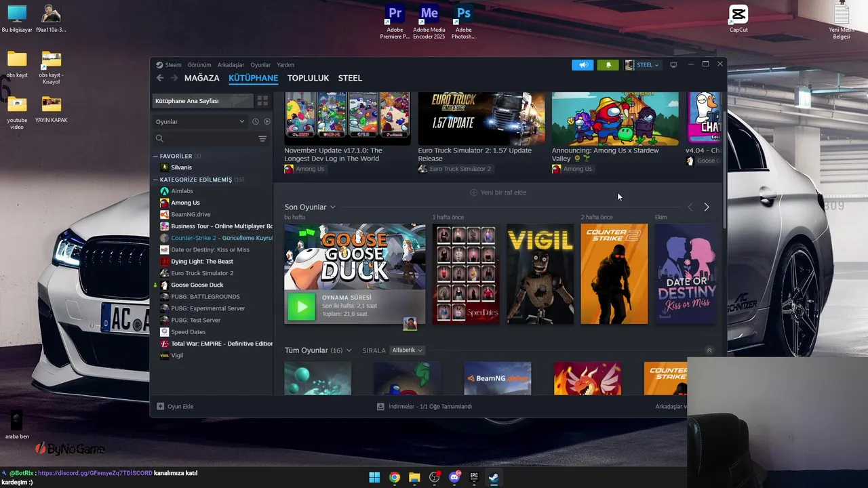Open the Counter-Strike 2 recent game cover
Screen dimensions: 868x488
tap(614, 274)
